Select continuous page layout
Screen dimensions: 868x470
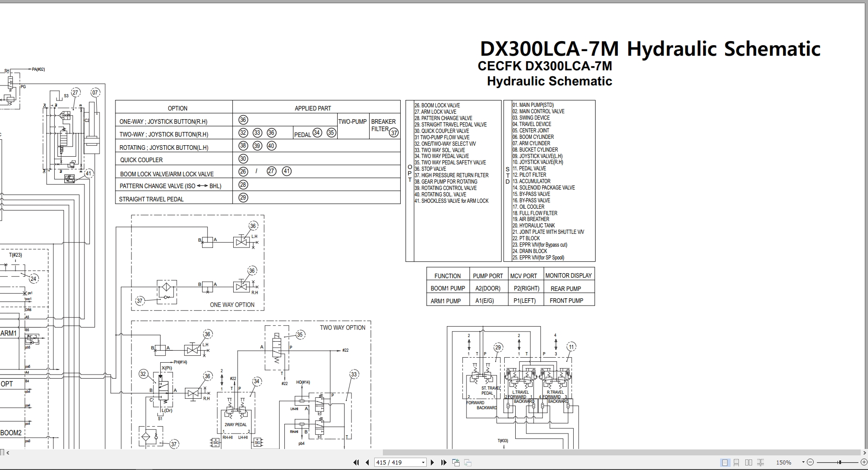click(736, 462)
